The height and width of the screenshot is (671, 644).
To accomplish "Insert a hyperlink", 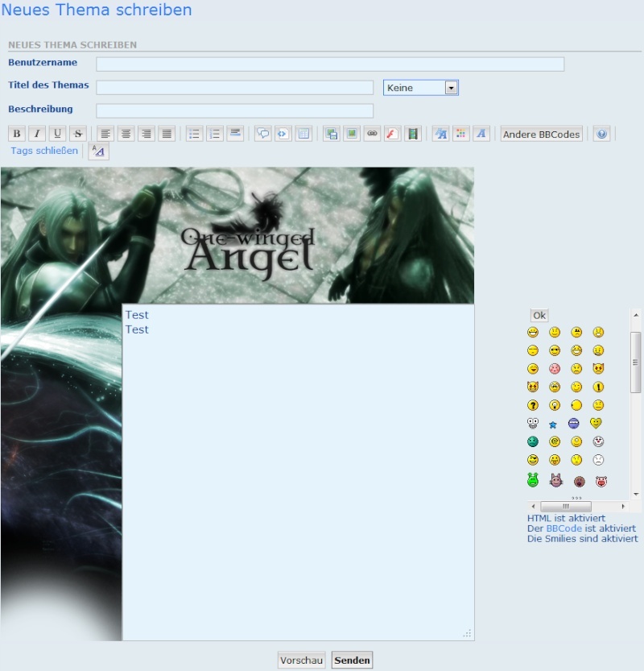I will pyautogui.click(x=372, y=134).
